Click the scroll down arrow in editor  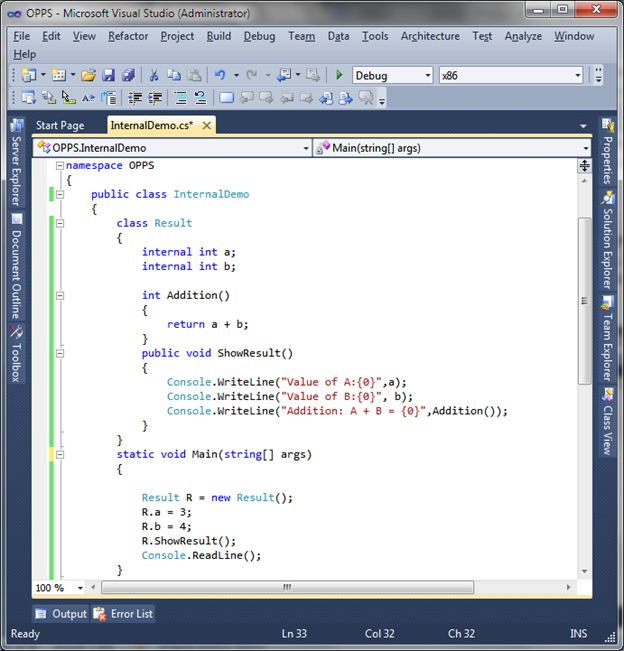click(585, 572)
